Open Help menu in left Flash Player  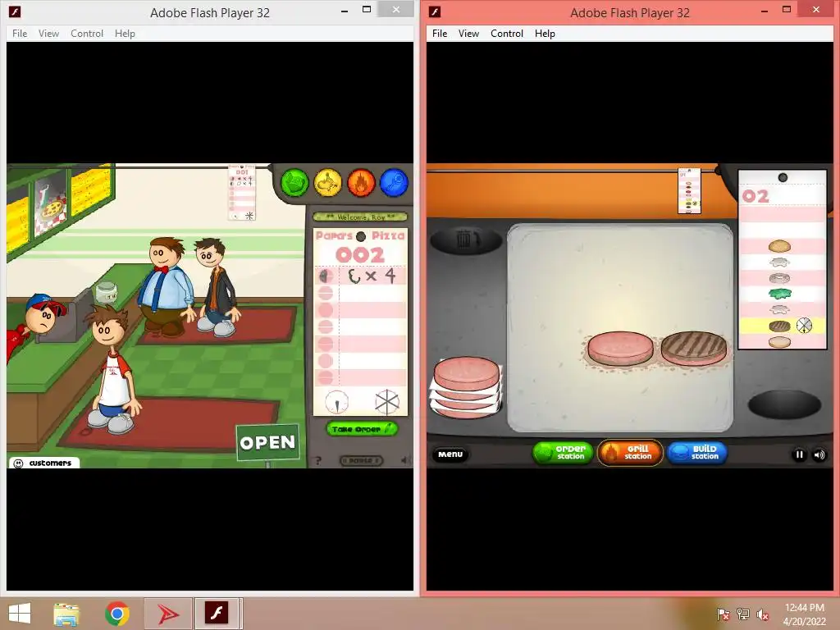click(125, 33)
